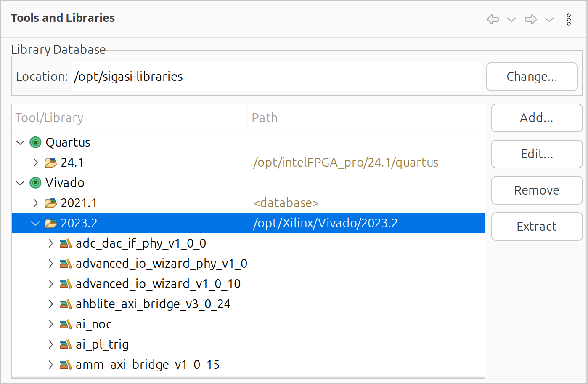Click the /opt/Xilinx/Vivado/2023.2 path

325,223
